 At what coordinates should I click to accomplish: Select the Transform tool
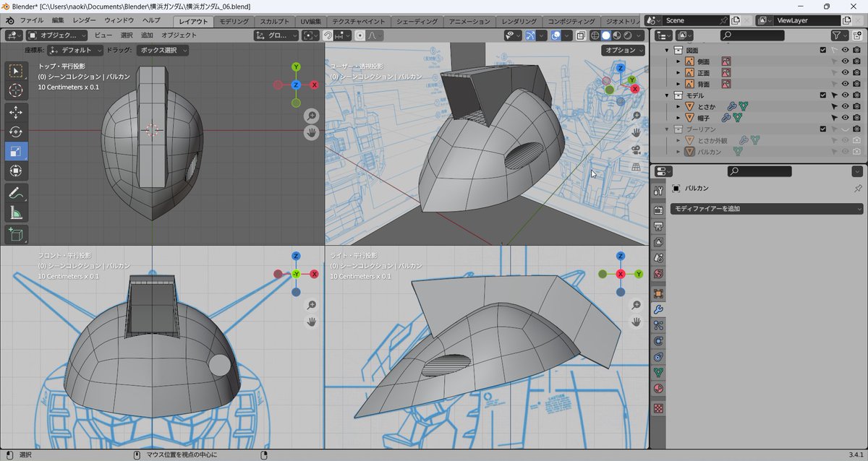(x=16, y=171)
